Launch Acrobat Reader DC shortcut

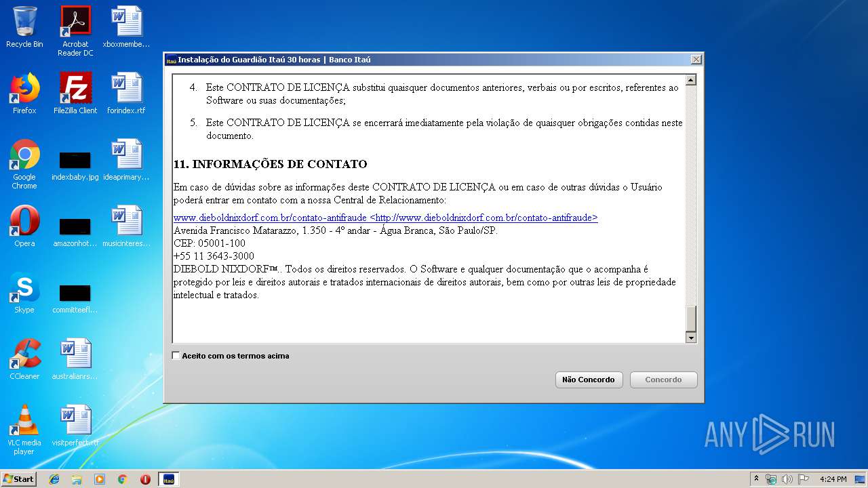pos(75,31)
